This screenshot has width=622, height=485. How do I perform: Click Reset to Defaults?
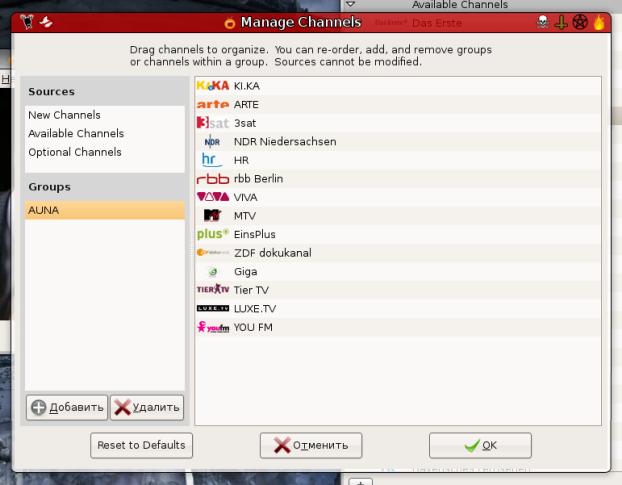141,445
